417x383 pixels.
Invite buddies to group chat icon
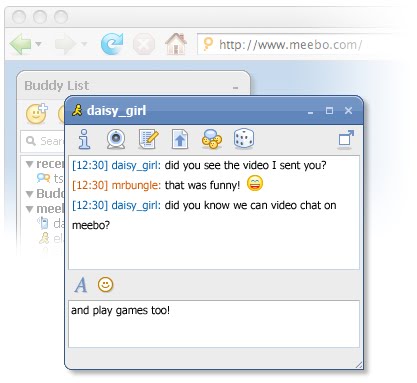(212, 139)
